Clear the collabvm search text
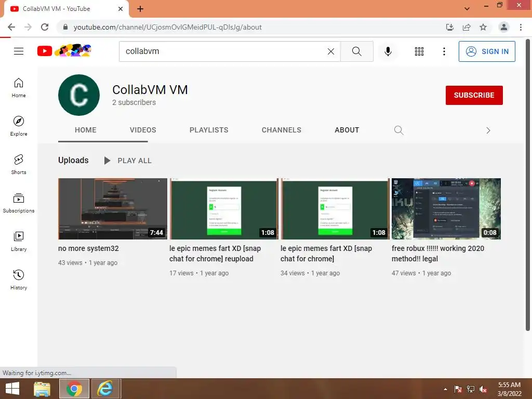532x399 pixels. tap(331, 51)
